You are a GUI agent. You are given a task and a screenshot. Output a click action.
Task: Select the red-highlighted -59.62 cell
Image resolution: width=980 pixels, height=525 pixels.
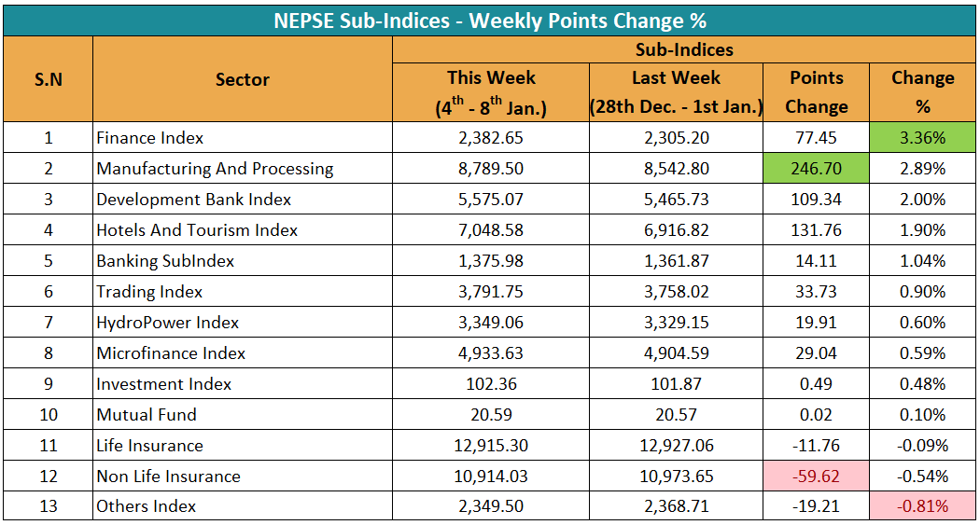pos(816,477)
